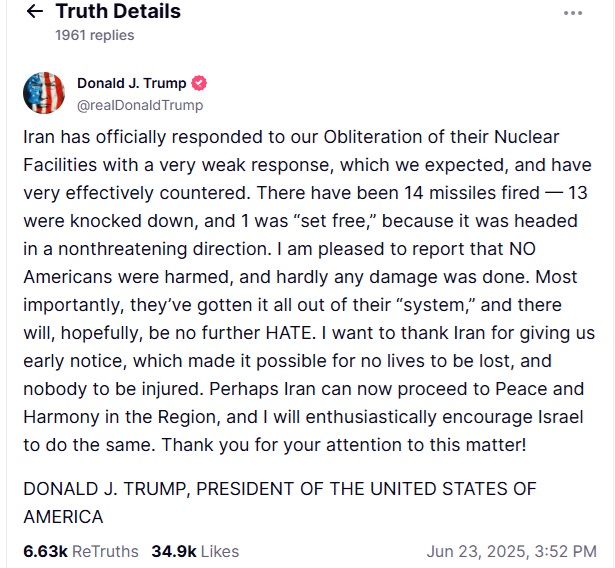View the 1961 replies count

tap(95, 35)
